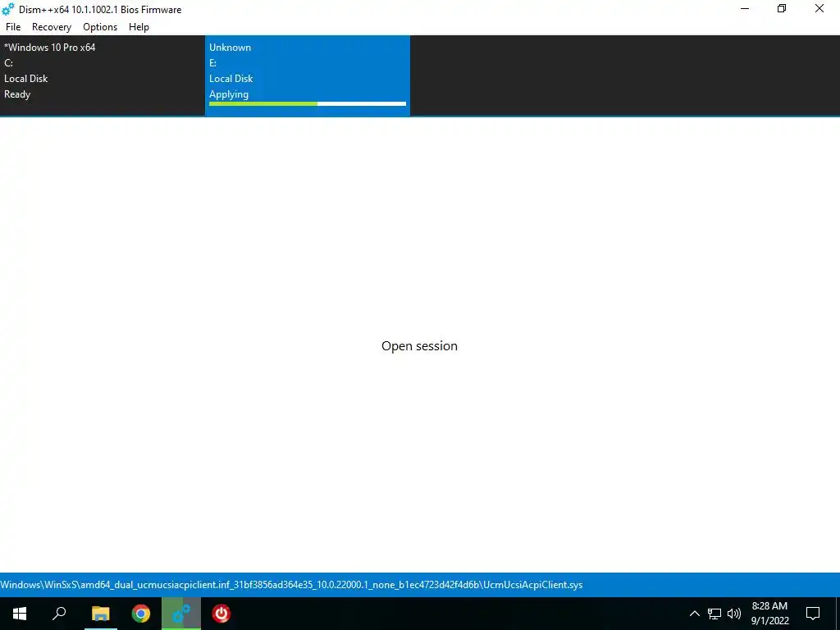Click the 'Ready' status on C: tile
This screenshot has width=840, height=630.
pos(17,94)
